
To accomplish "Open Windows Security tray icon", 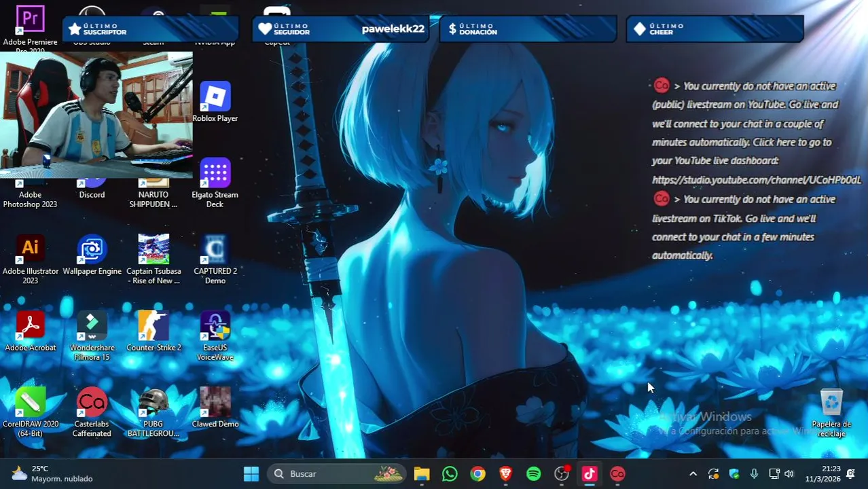I will 734,473.
